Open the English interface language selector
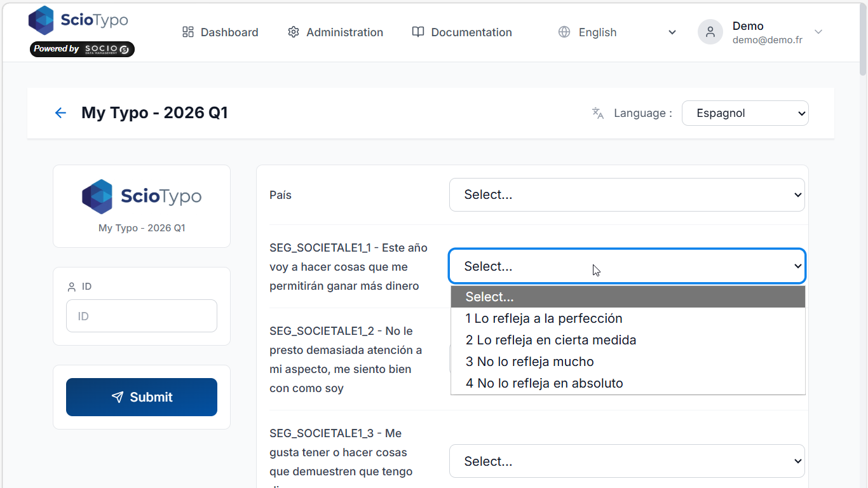The image size is (868, 488). (618, 32)
